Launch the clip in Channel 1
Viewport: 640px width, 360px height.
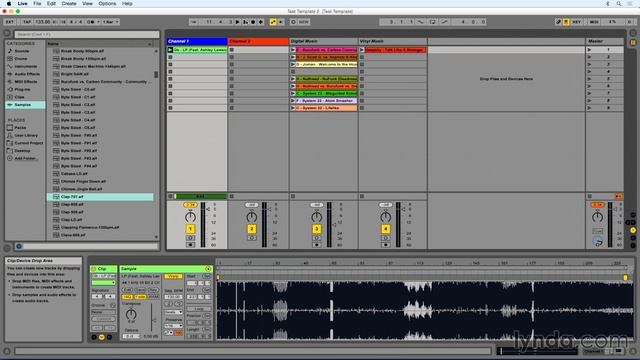pos(170,50)
